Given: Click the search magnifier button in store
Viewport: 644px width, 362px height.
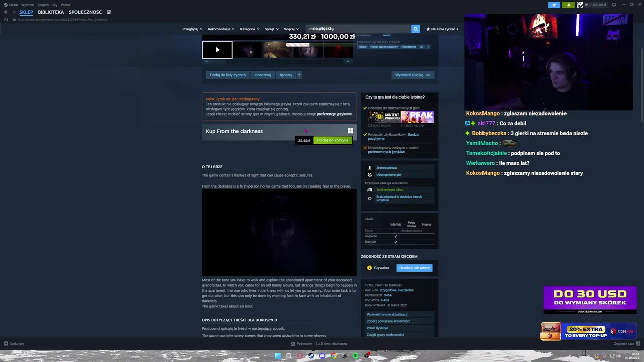Looking at the screenshot, I should click(x=415, y=29).
